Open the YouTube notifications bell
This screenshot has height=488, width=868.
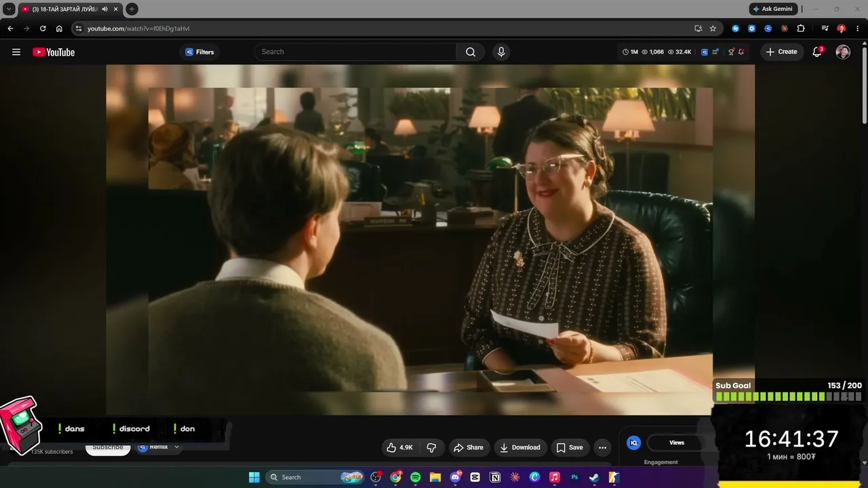[x=817, y=52]
